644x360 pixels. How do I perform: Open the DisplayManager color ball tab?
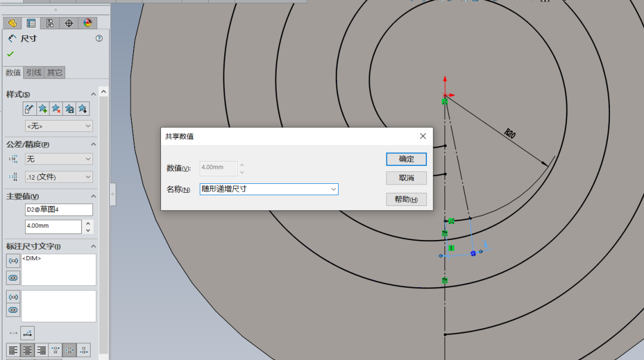(88, 23)
